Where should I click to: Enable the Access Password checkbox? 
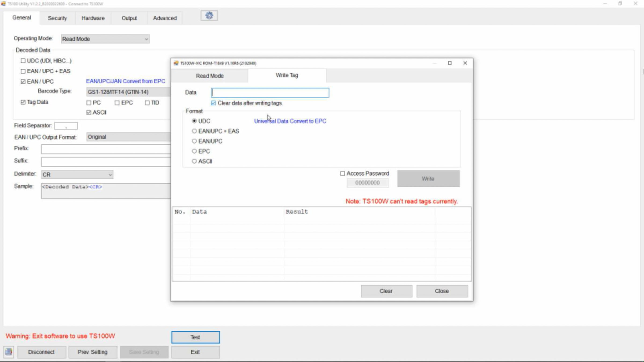pyautogui.click(x=342, y=173)
